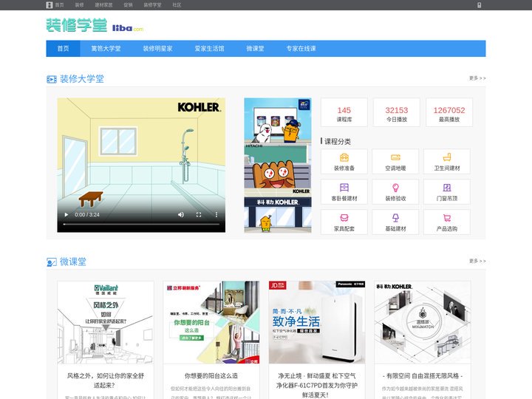Click the 装修学堂 green logo

(x=77, y=25)
